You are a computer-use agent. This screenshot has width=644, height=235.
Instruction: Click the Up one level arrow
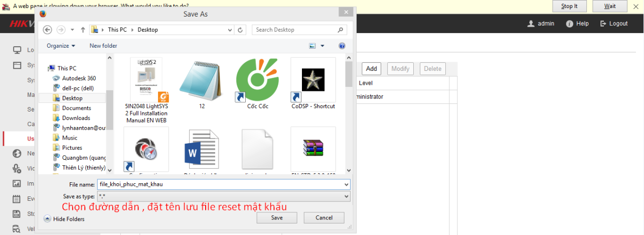click(x=83, y=30)
